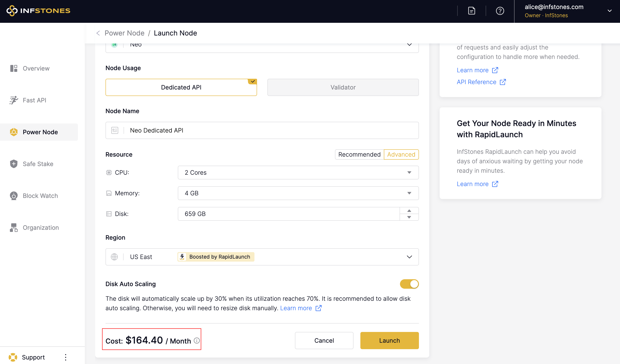Switch resource mode to Recommended
The width and height of the screenshot is (620, 364).
point(359,154)
